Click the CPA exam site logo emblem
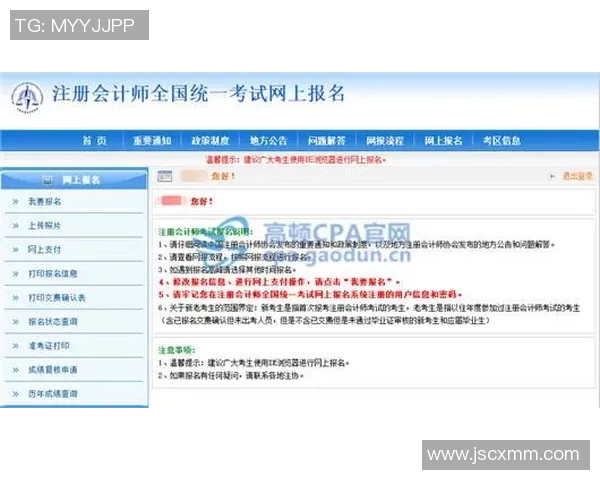 click(27, 98)
